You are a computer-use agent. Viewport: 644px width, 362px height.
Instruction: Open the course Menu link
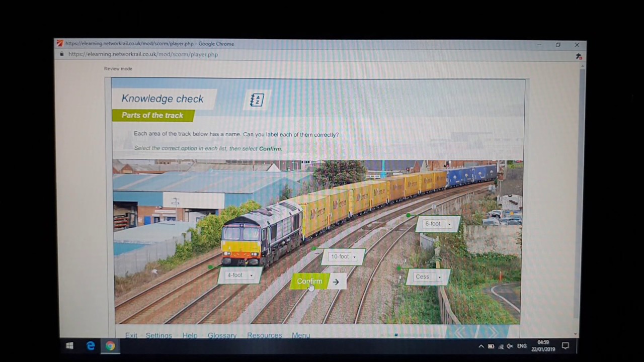coord(301,335)
